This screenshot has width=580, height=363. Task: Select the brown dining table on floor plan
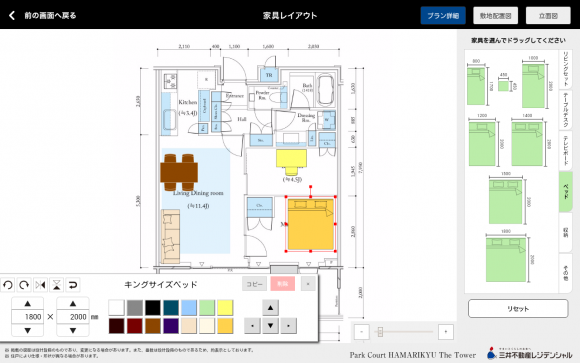coord(179,172)
